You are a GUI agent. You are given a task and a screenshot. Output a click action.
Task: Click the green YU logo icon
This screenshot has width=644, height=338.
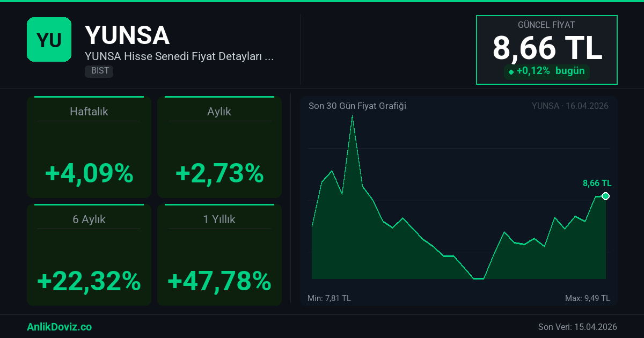tap(49, 39)
